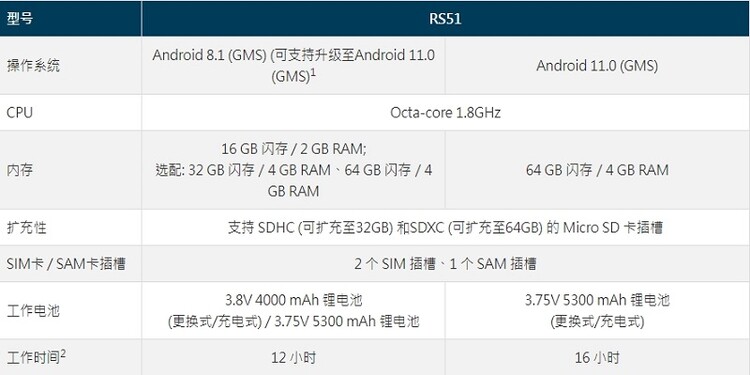Select the 2 个 SIM 插槽 cell text

(x=445, y=264)
